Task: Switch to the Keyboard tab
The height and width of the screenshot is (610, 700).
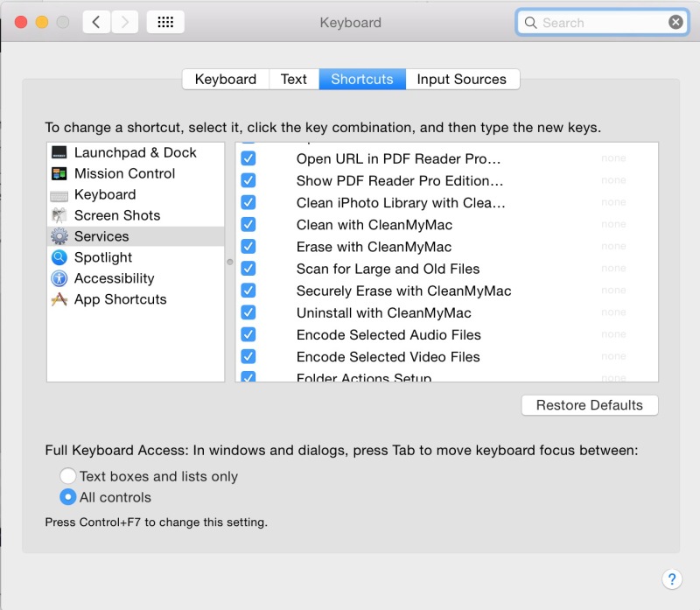Action: [226, 79]
